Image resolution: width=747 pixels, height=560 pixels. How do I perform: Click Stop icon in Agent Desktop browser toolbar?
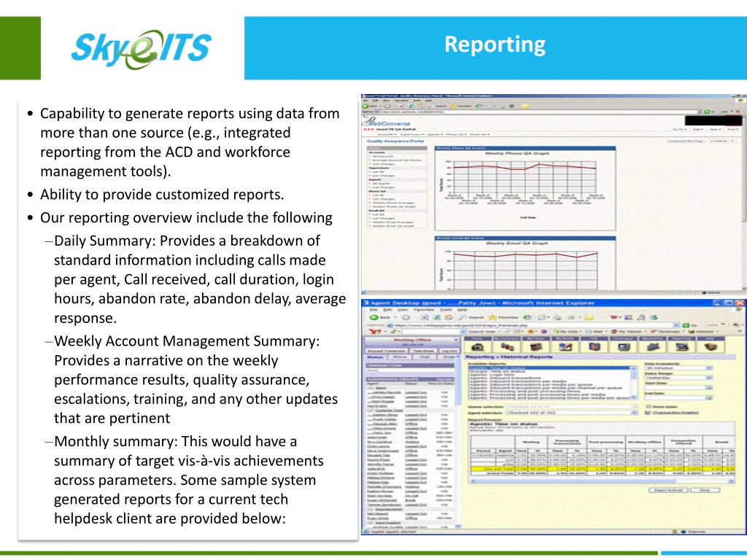click(x=424, y=317)
